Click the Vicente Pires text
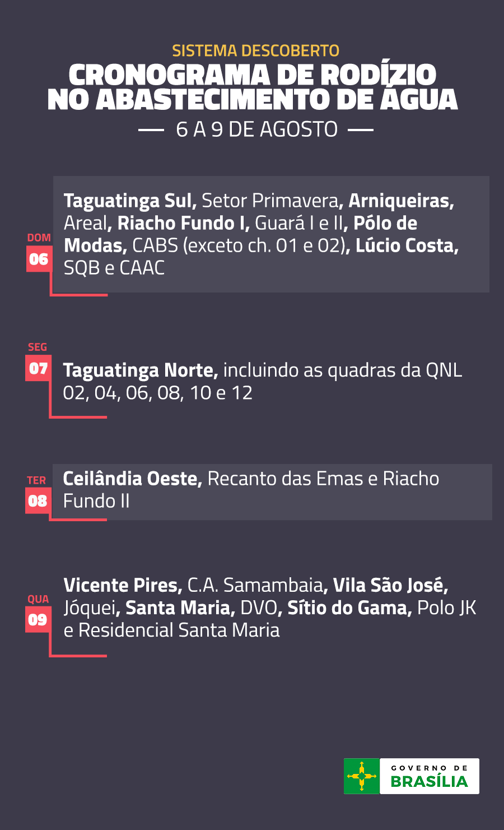 click(123, 586)
